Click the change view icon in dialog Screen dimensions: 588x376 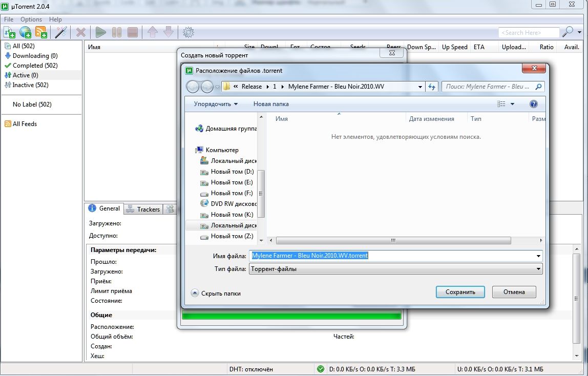(501, 104)
